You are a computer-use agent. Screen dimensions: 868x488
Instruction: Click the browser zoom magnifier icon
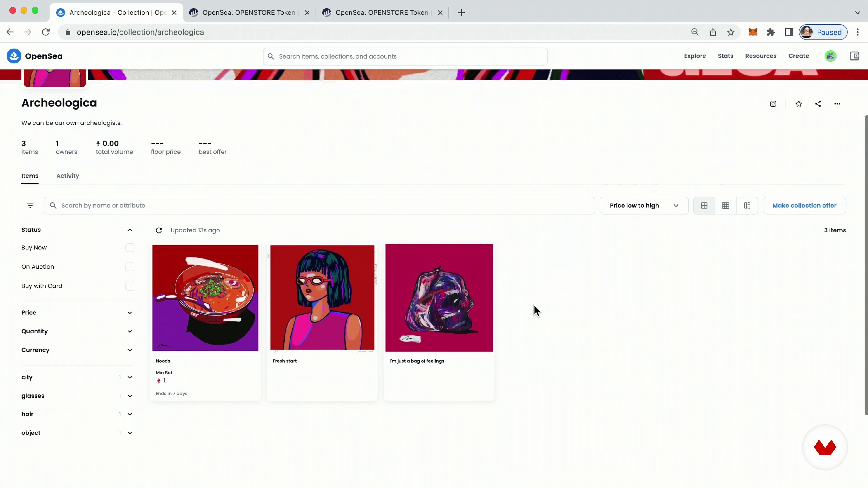click(695, 32)
